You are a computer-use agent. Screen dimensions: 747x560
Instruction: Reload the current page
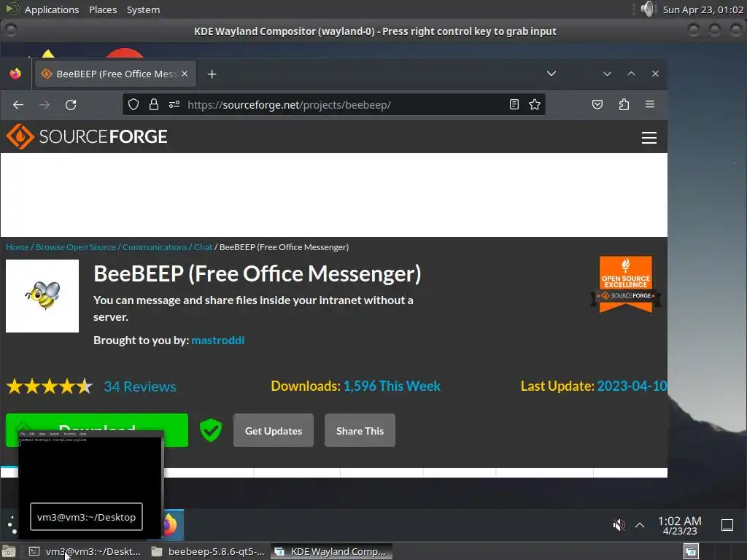click(71, 105)
